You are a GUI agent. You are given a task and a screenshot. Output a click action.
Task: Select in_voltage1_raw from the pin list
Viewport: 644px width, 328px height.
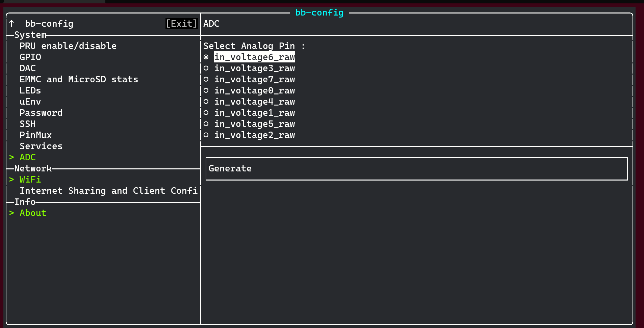[254, 113]
